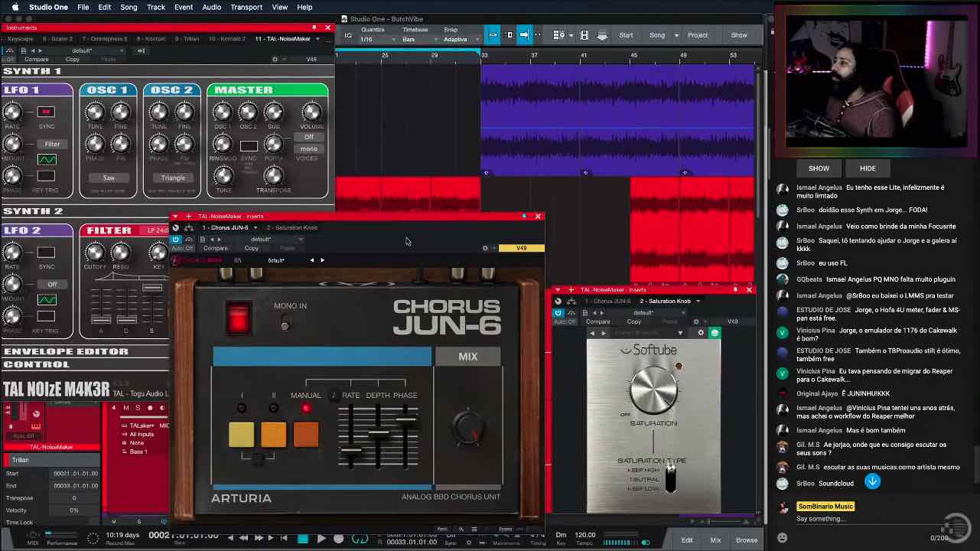The height and width of the screenshot is (551, 980).
Task: Open the Studio One menu
Action: [48, 7]
